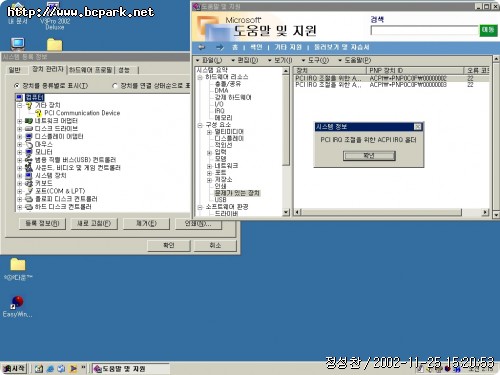
Task: Collapse the 기타 장치 tree node
Action: (20, 105)
